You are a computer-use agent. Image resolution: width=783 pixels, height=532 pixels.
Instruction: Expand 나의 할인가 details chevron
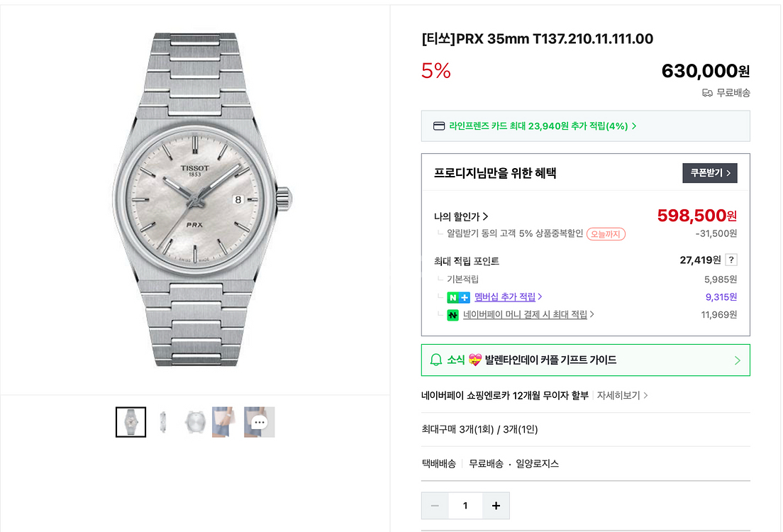coord(486,217)
